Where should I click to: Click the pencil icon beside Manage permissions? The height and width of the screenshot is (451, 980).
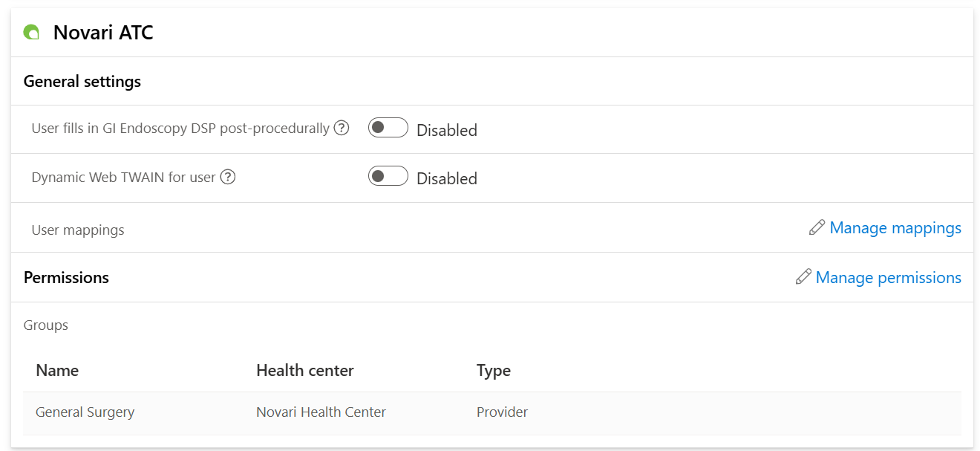coord(803,277)
